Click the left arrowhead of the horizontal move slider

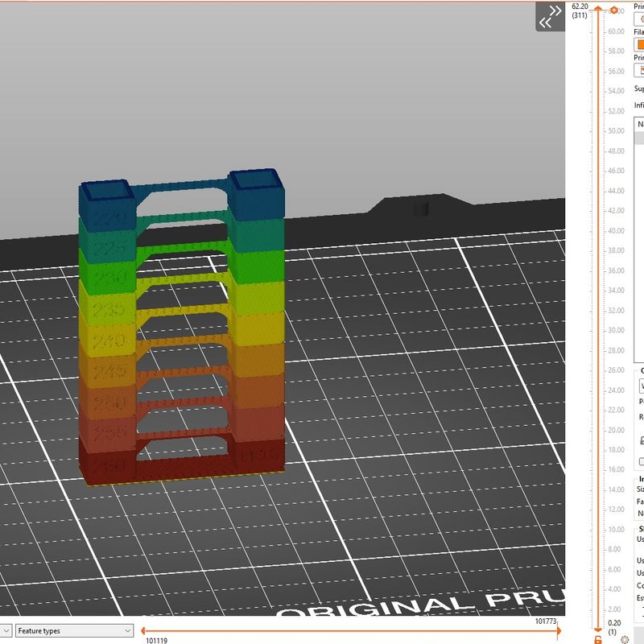click(144, 630)
